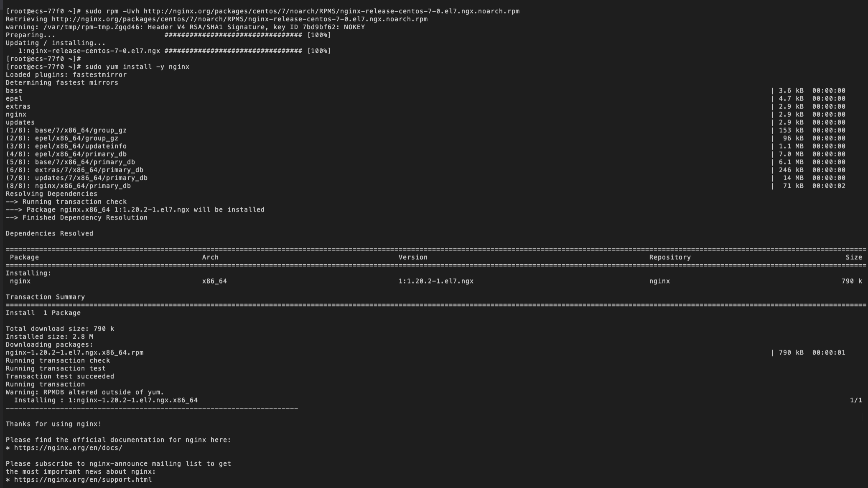This screenshot has width=868, height=488.
Task: Click the 'updates' repository row
Action: point(425,123)
